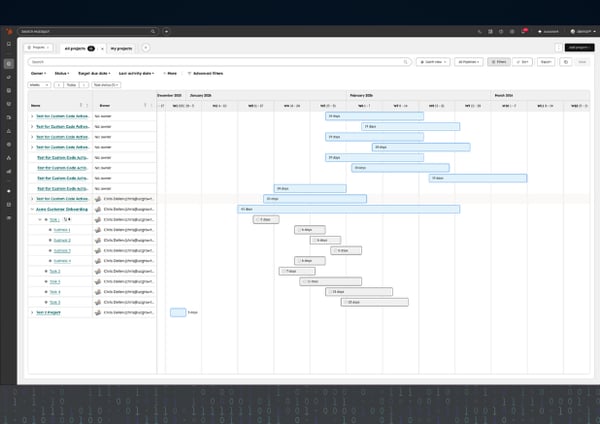Check the Subtask 3 Gantt bar checkbox
This screenshot has width=600, height=424.
(x=335, y=251)
